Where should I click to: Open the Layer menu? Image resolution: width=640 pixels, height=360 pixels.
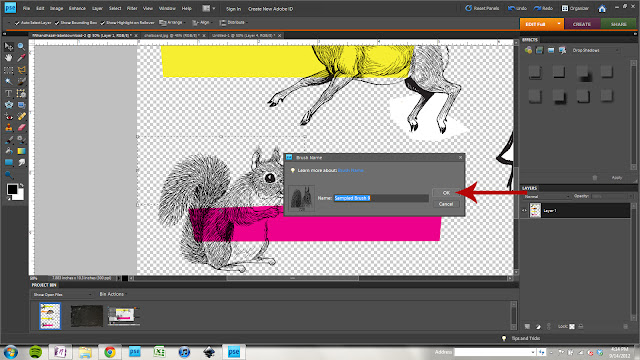click(97, 8)
